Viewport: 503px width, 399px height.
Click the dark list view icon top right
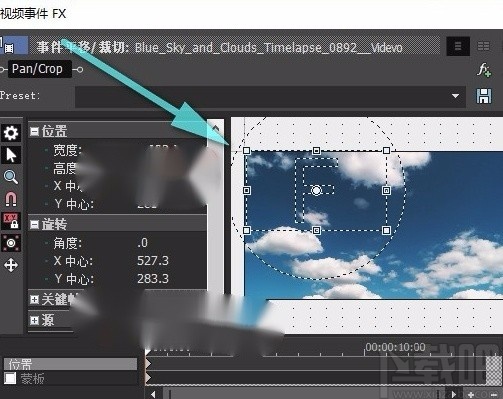[x=458, y=46]
